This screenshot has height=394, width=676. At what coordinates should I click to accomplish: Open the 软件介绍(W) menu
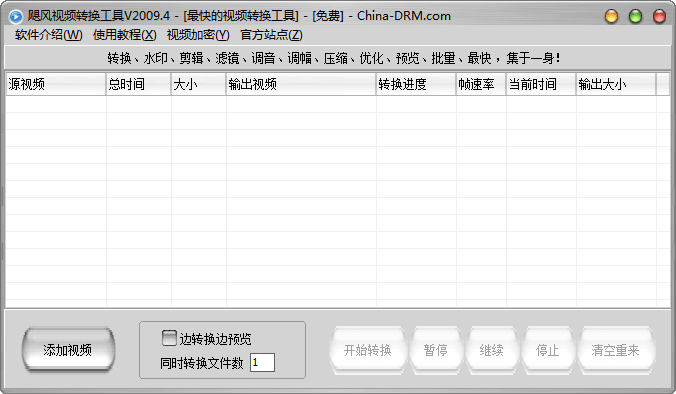click(49, 35)
